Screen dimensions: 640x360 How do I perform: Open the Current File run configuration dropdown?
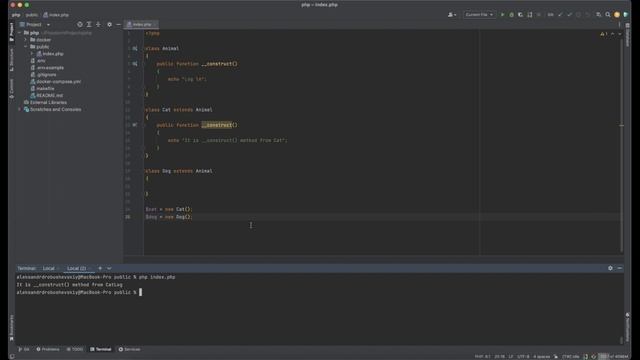click(479, 15)
